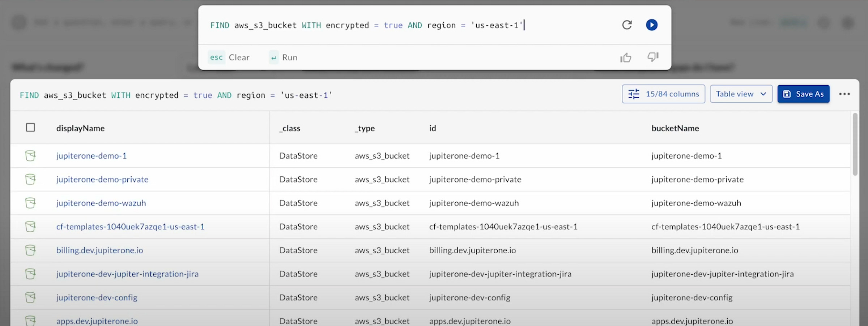This screenshot has width=868, height=326.
Task: Click the Run shortcut button
Action: click(x=283, y=57)
